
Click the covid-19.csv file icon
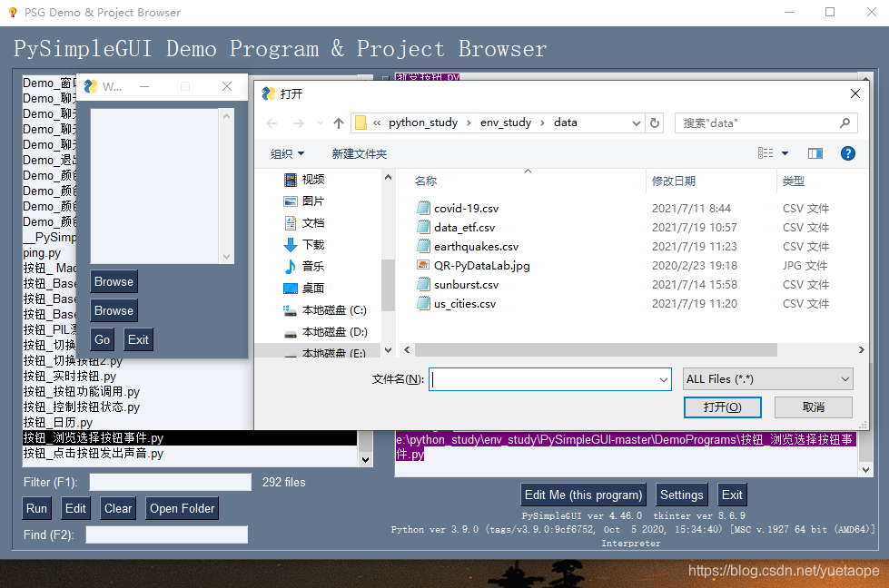[423, 208]
